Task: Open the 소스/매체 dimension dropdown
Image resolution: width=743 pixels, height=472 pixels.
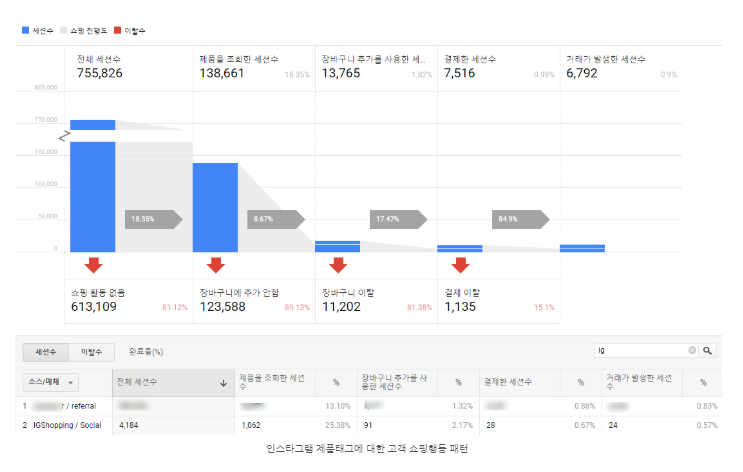Action: 51,382
